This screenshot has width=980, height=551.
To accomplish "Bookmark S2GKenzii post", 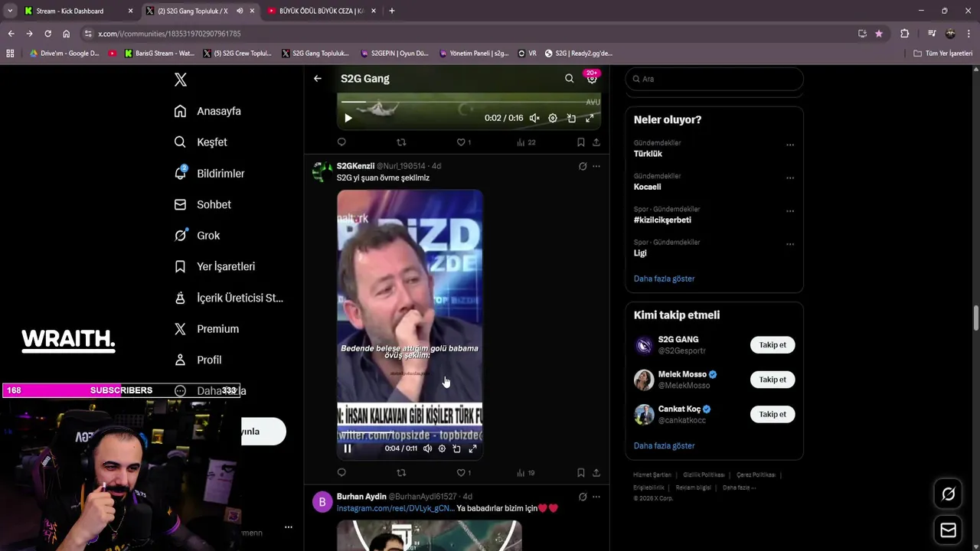I will click(581, 473).
